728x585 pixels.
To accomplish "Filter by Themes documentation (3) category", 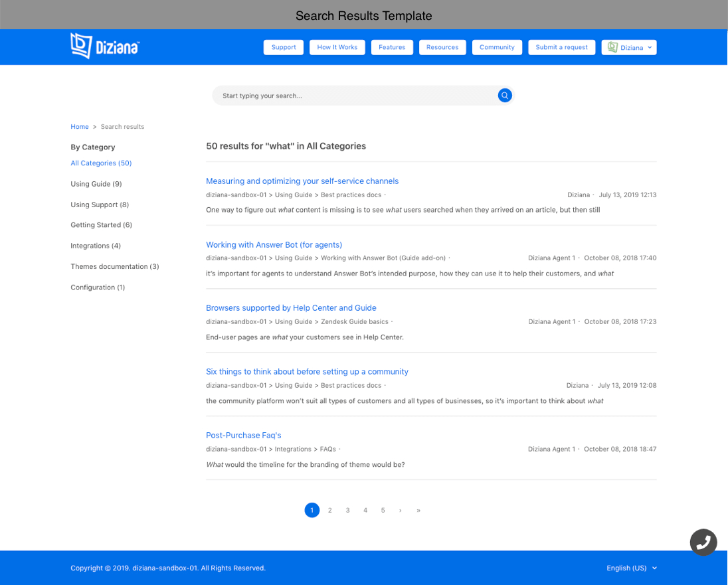I will pyautogui.click(x=115, y=267).
